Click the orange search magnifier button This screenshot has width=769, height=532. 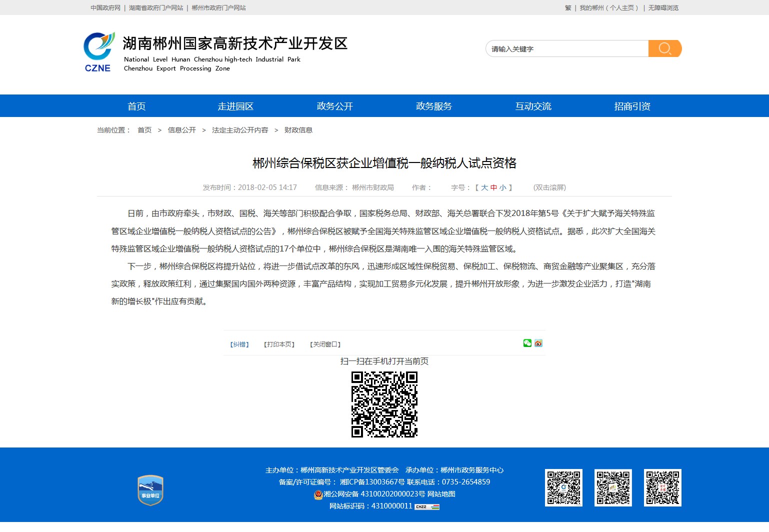click(665, 48)
